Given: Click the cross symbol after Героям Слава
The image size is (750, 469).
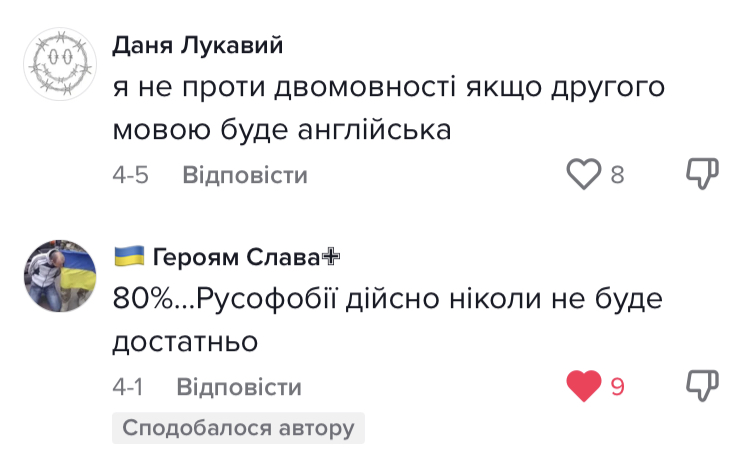Looking at the screenshot, I should (331, 257).
